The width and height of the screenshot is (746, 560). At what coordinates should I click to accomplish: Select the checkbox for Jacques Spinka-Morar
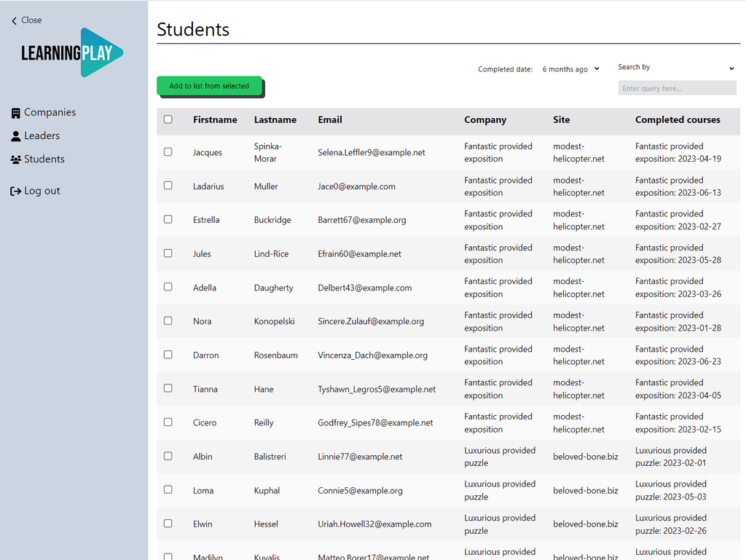(x=168, y=152)
